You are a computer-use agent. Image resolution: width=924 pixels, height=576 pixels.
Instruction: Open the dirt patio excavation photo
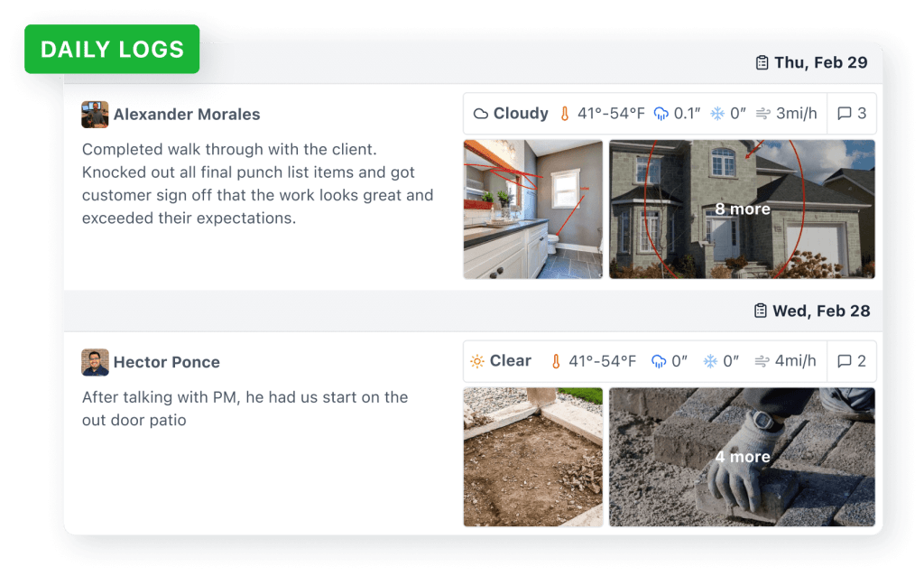point(532,457)
